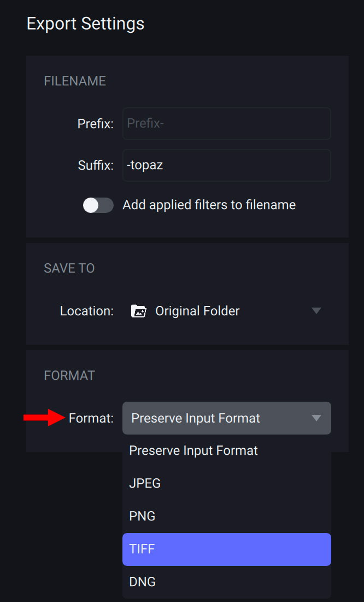Screen dimensions: 364x602
Task: Click the 'Add applied filters to filename' label
Action: tap(209, 205)
